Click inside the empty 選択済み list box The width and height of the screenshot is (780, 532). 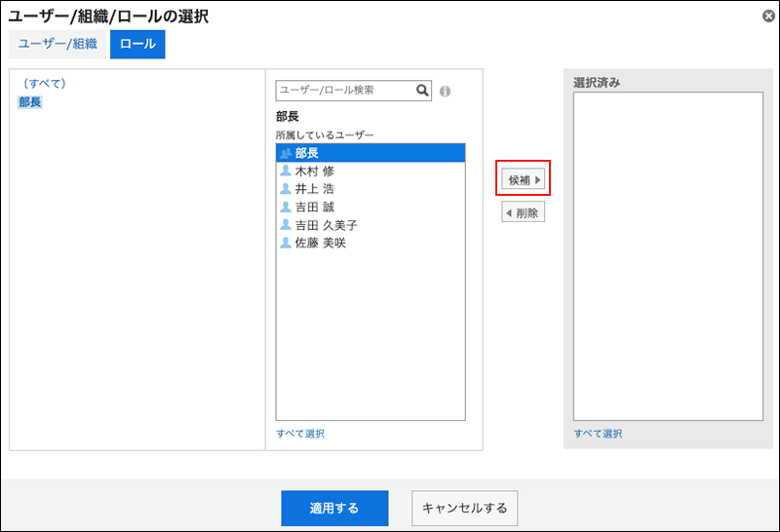668,256
